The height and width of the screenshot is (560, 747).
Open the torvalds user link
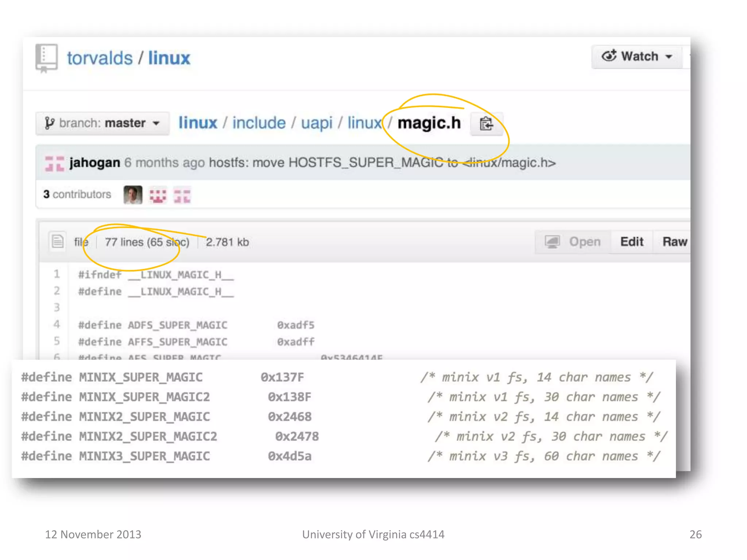tap(100, 58)
